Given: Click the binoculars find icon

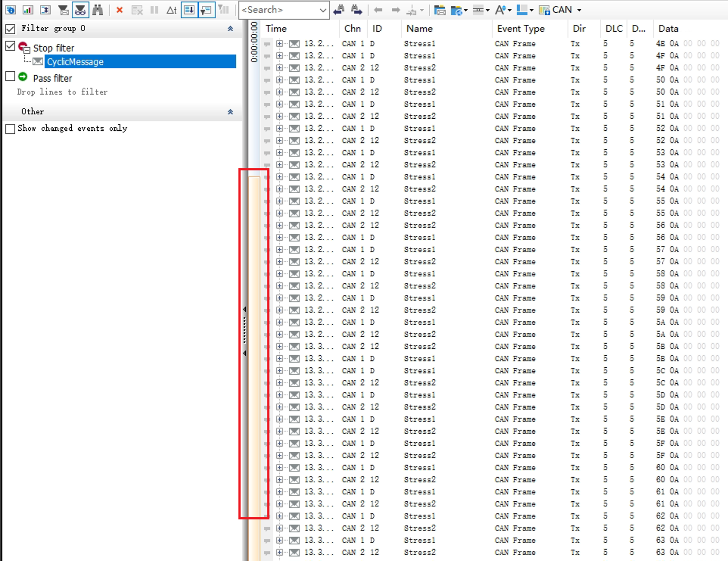Looking at the screenshot, I should coord(98,10).
